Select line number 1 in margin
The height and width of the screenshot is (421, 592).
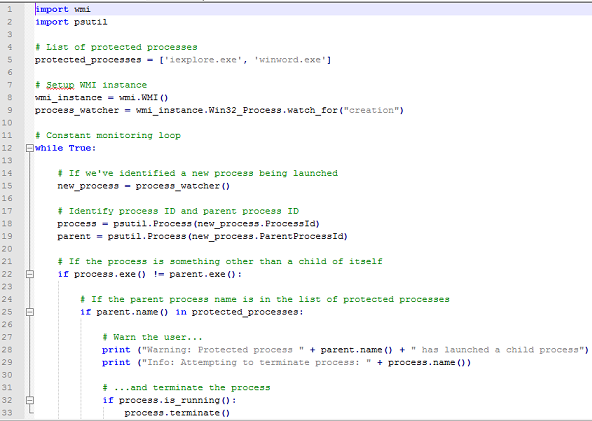(9, 9)
